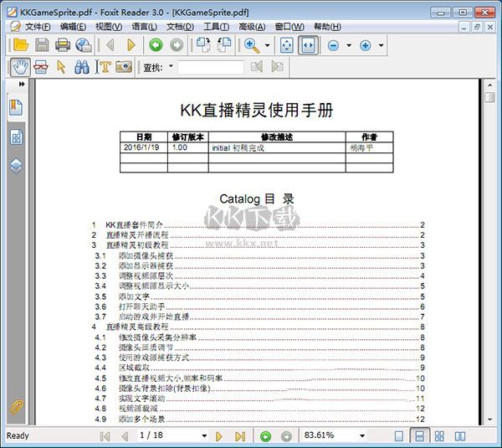
Task: Click catalog entry 3.5 添加文字
Action: pos(259,296)
